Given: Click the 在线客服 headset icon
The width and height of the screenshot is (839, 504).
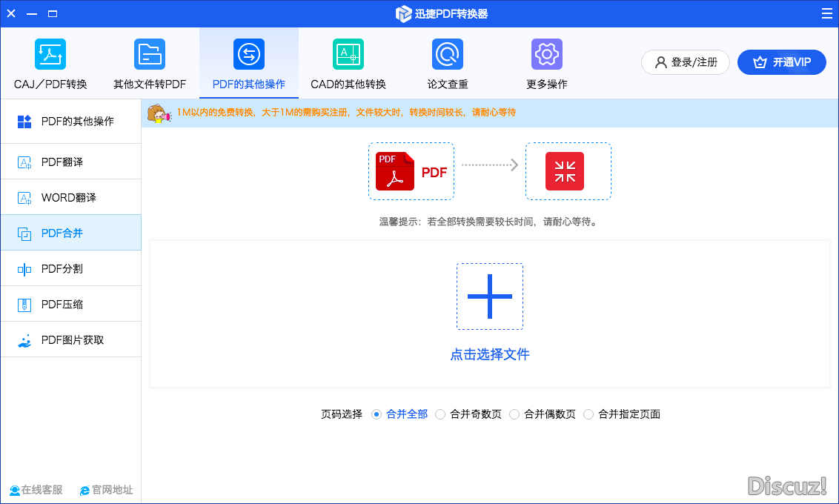Looking at the screenshot, I should [15, 491].
